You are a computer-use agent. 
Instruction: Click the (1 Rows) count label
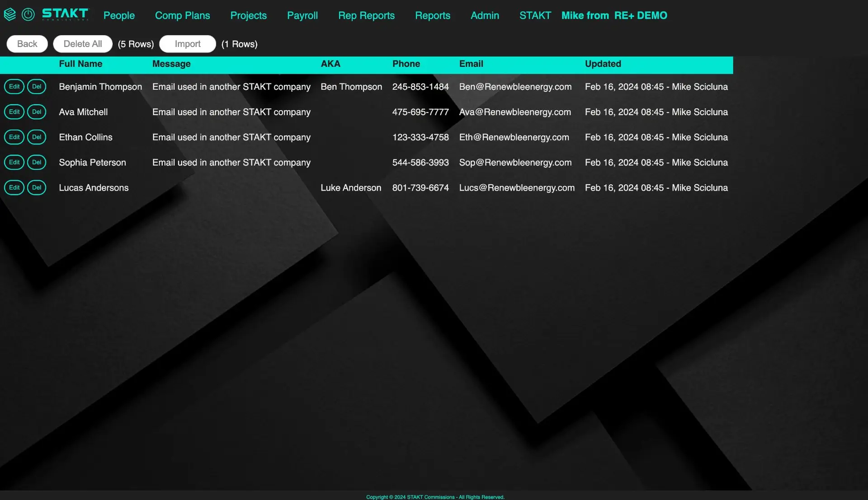pos(239,44)
